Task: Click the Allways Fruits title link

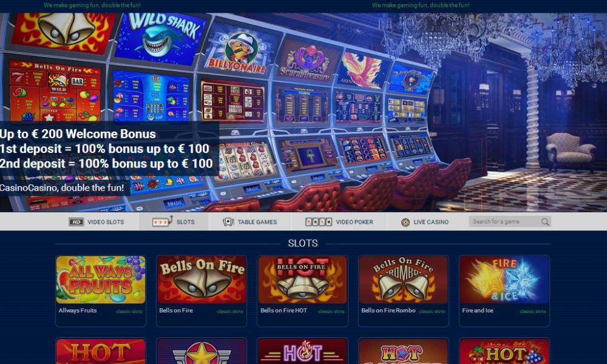Action: (x=78, y=310)
